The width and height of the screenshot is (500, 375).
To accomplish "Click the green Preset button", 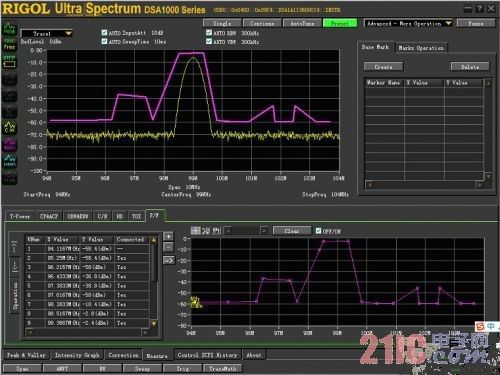I will (340, 23).
